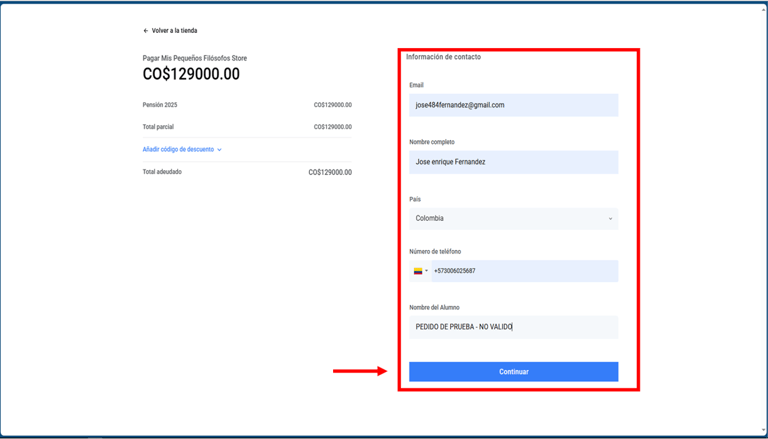This screenshot has height=439, width=768.
Task: Click the CO$129000.00 amount beside Total adeudado
Action: 330,172
